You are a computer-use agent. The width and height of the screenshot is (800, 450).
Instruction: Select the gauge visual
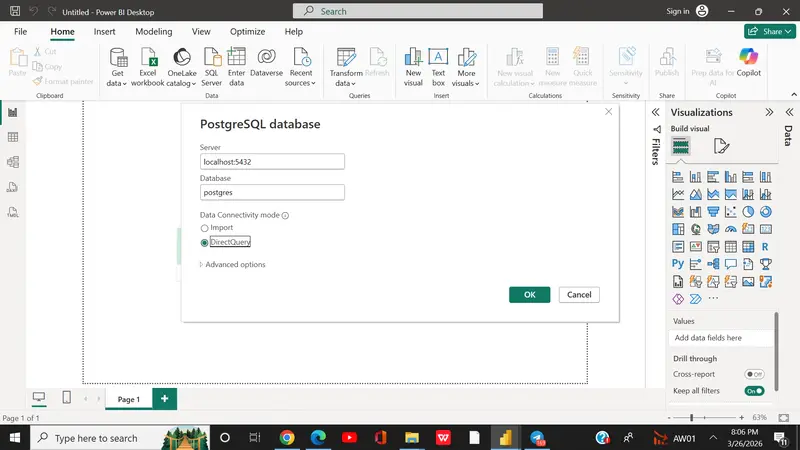pyautogui.click(x=731, y=229)
